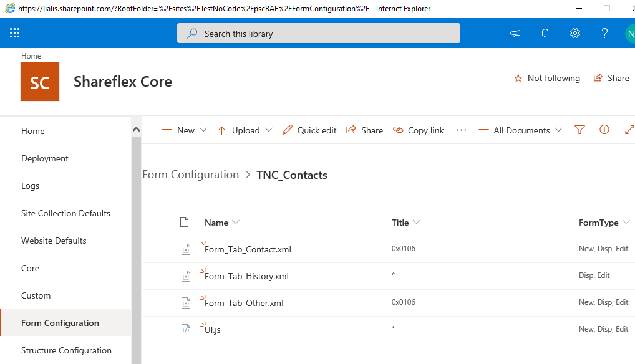This screenshot has width=635, height=364.
Task: Click FormType value of UI.js row
Action: (x=603, y=329)
